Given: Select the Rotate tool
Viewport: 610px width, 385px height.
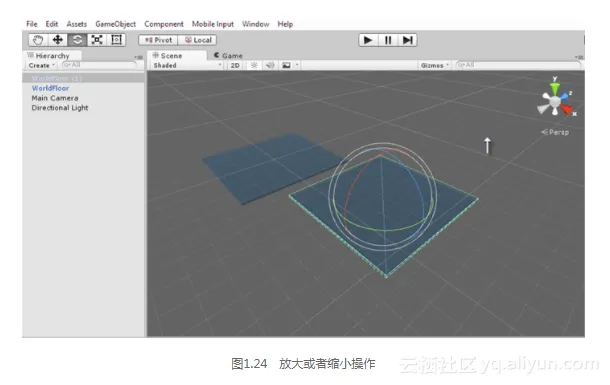Looking at the screenshot, I should [x=77, y=40].
